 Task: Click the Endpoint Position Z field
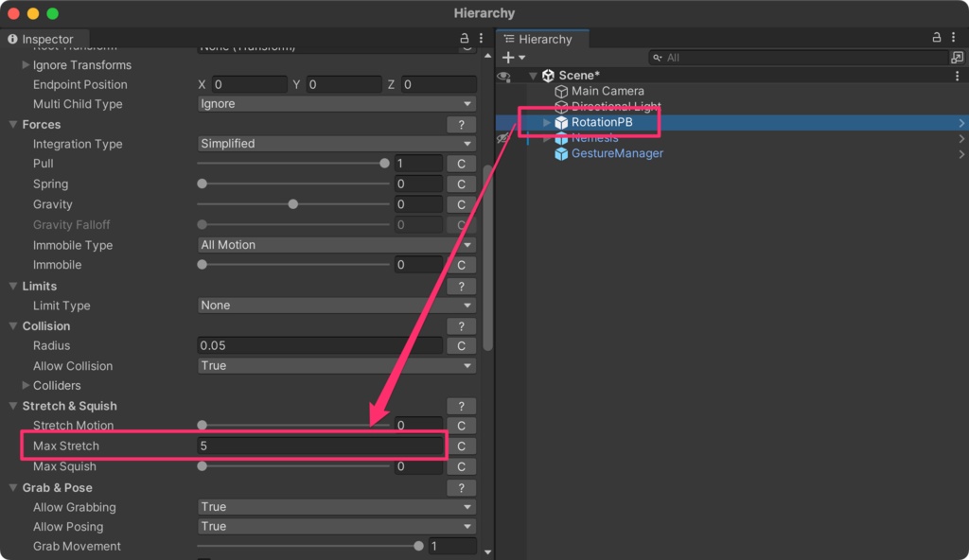(438, 84)
